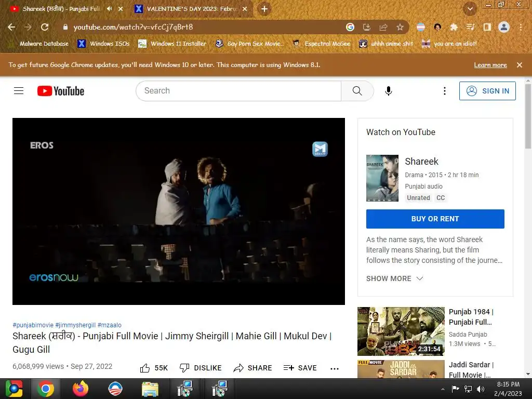Go to YouTube home via the logo
Viewport: 532px width, 399px height.
point(61,91)
